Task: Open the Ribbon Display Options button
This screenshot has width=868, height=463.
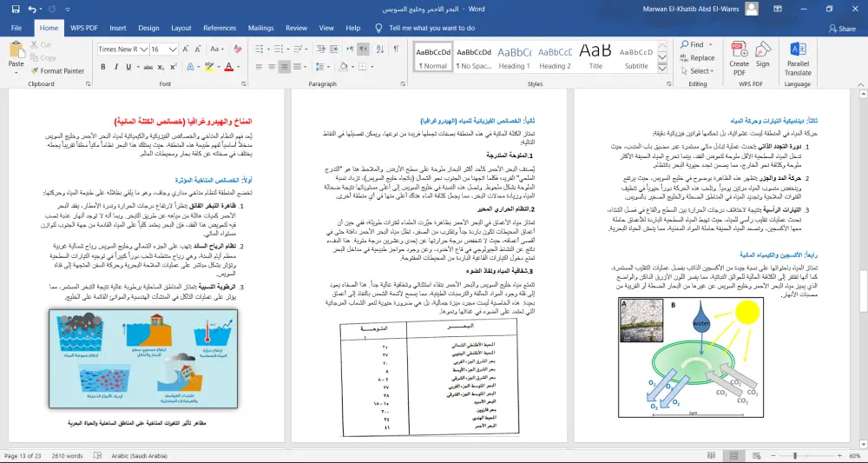Action: (778, 9)
